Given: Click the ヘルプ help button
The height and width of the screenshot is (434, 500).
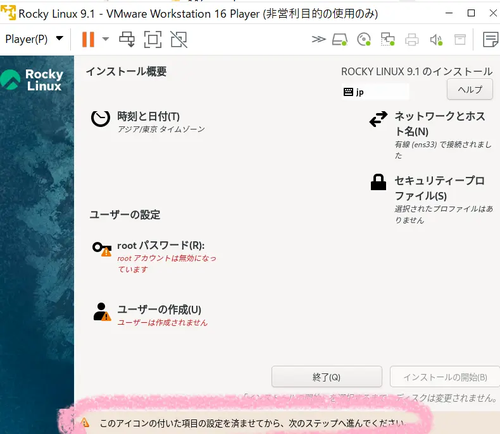Looking at the screenshot, I should (x=470, y=89).
